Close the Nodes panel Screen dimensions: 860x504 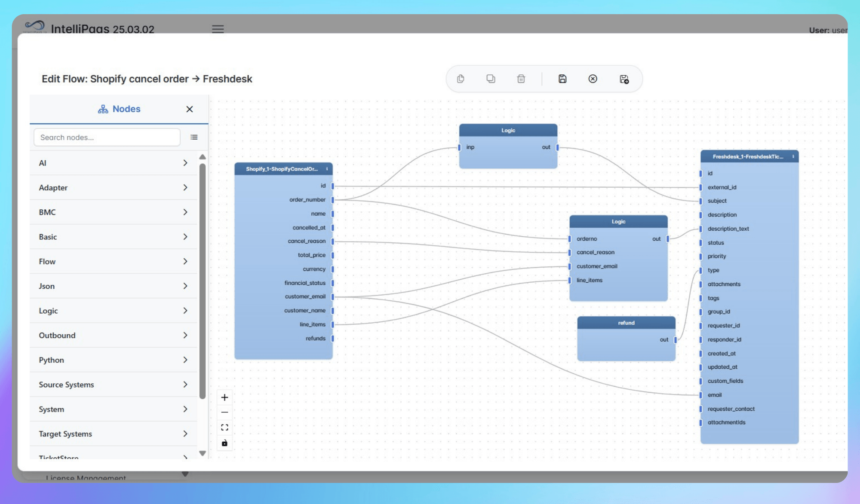point(189,109)
